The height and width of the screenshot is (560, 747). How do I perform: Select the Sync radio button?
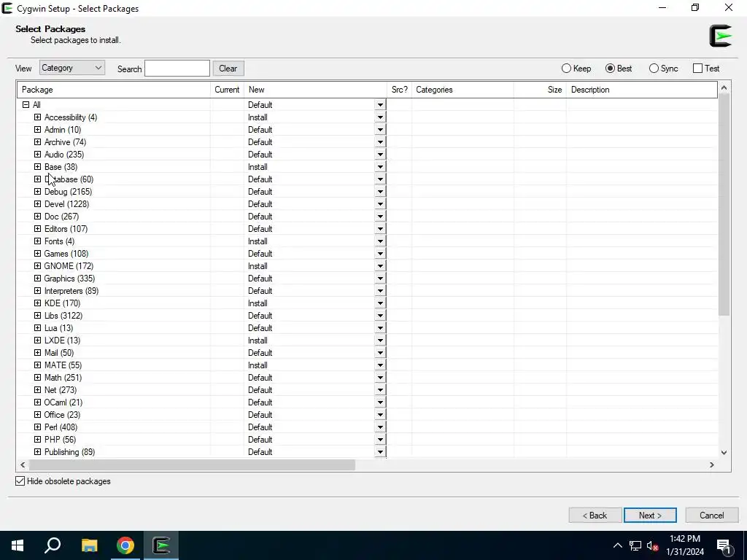[654, 69]
